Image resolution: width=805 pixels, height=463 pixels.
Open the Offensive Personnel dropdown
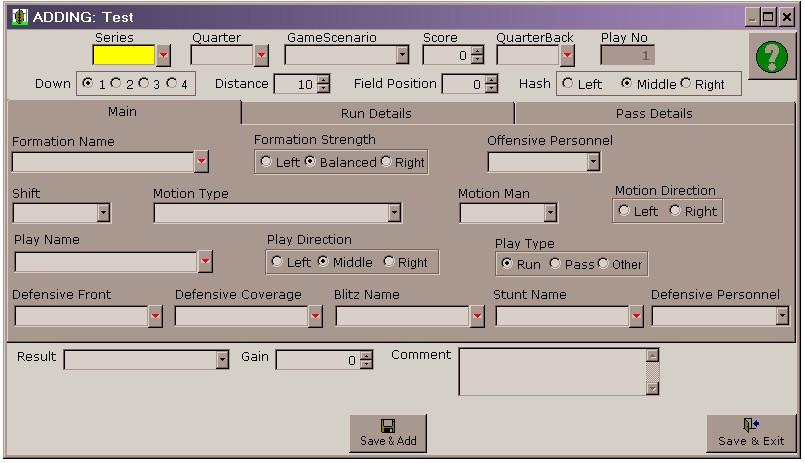pyautogui.click(x=593, y=162)
